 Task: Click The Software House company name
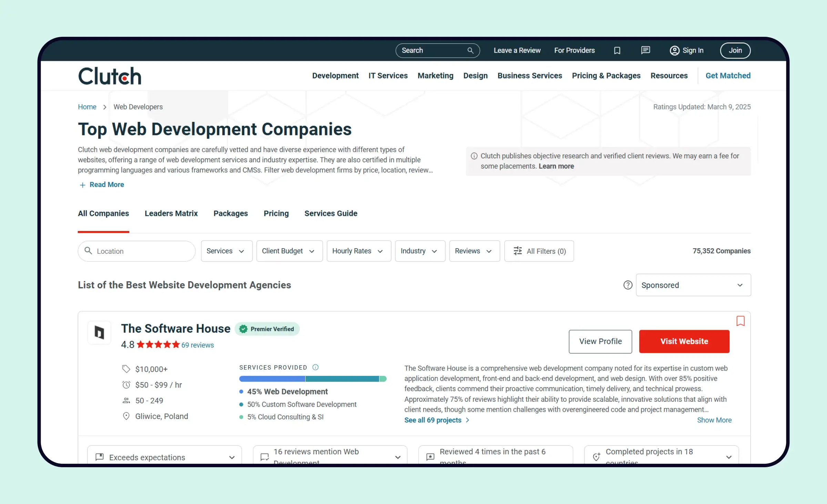176,329
